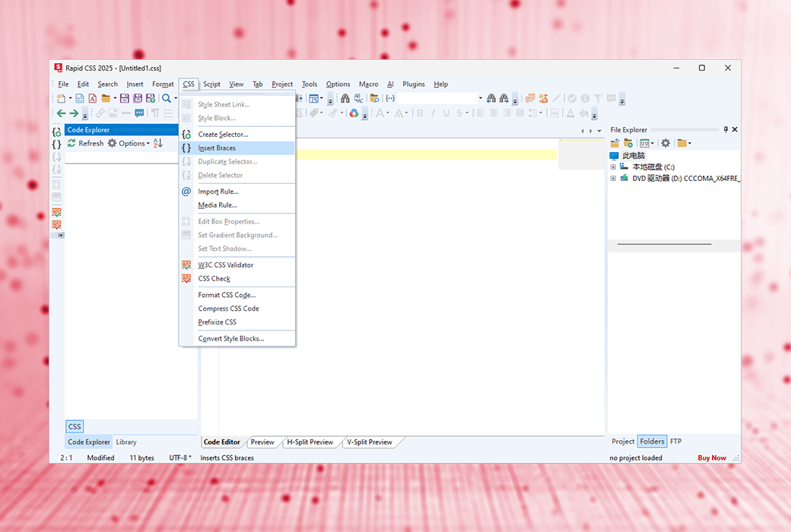Click Create Selector icon in left sidebar

[x=57, y=132]
